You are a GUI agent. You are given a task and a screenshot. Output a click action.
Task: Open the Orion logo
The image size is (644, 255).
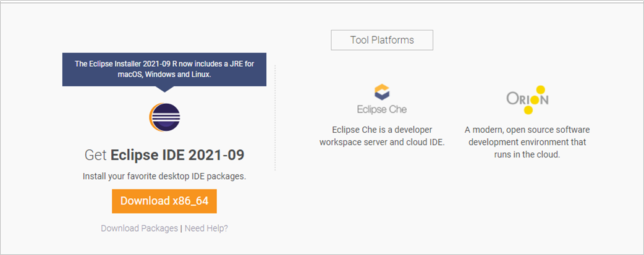528,100
